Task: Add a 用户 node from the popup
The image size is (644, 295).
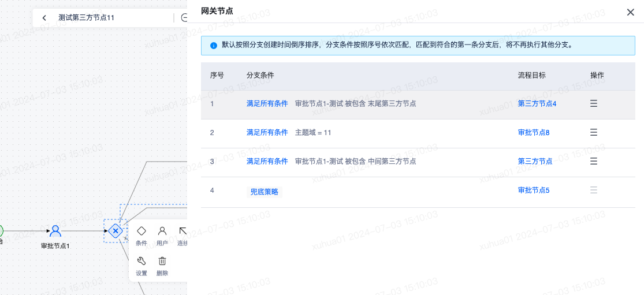Action: (x=162, y=236)
